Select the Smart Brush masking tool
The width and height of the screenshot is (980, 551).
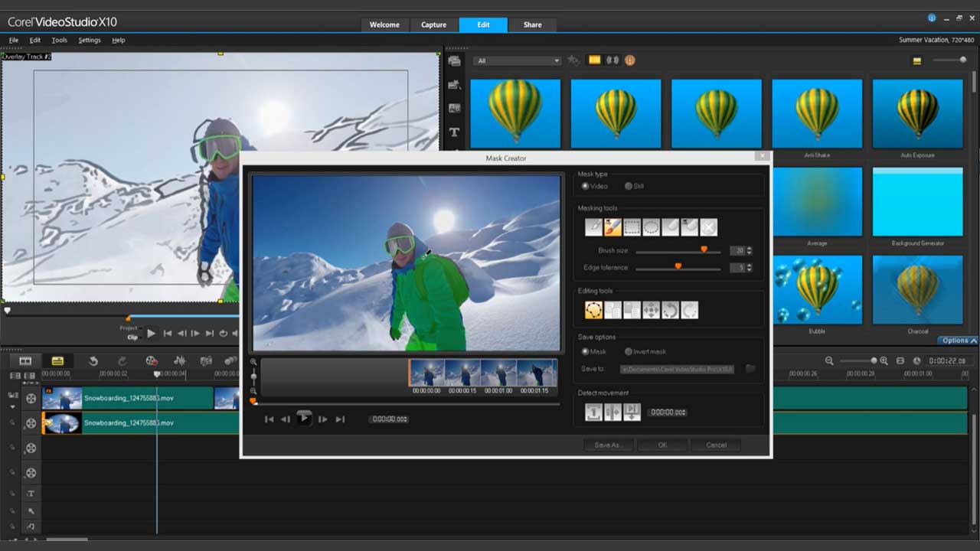(x=612, y=227)
